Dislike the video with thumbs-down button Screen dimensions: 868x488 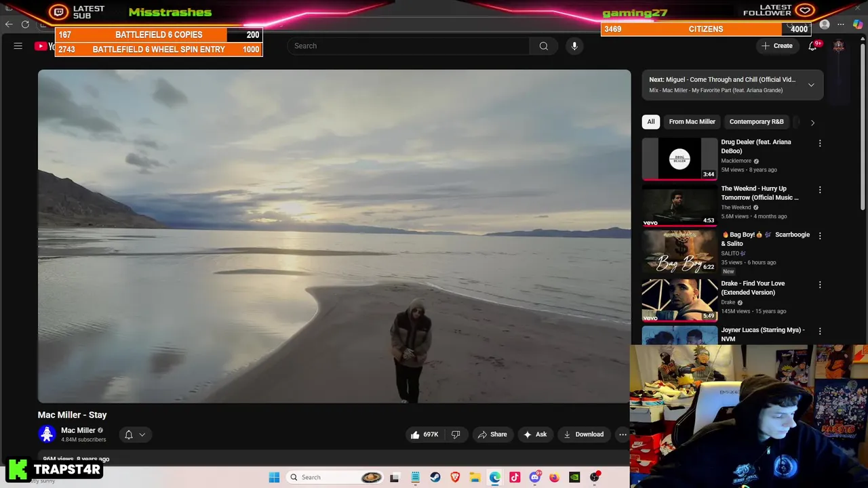(x=456, y=434)
